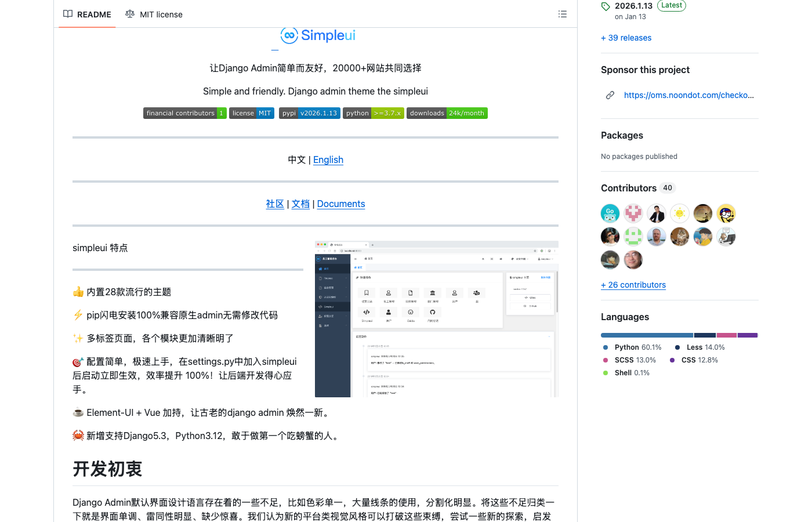Open the 2026.1.13 release

coord(633,6)
